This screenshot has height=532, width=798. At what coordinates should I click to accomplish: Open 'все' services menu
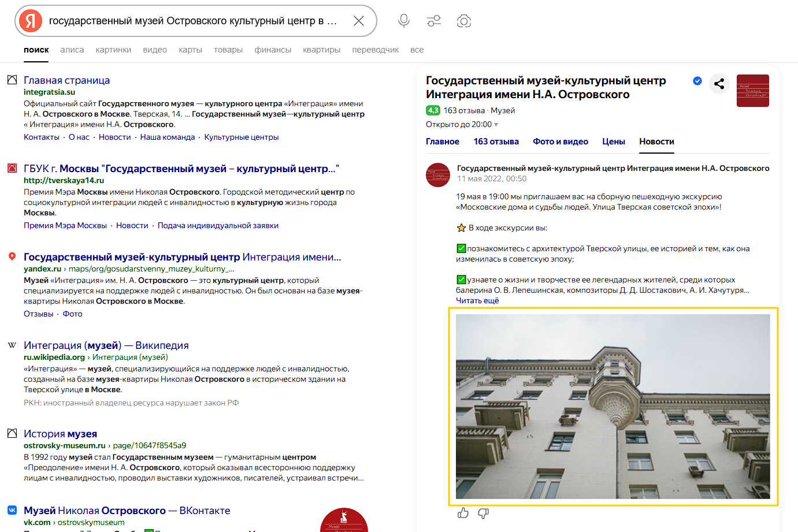(x=417, y=50)
